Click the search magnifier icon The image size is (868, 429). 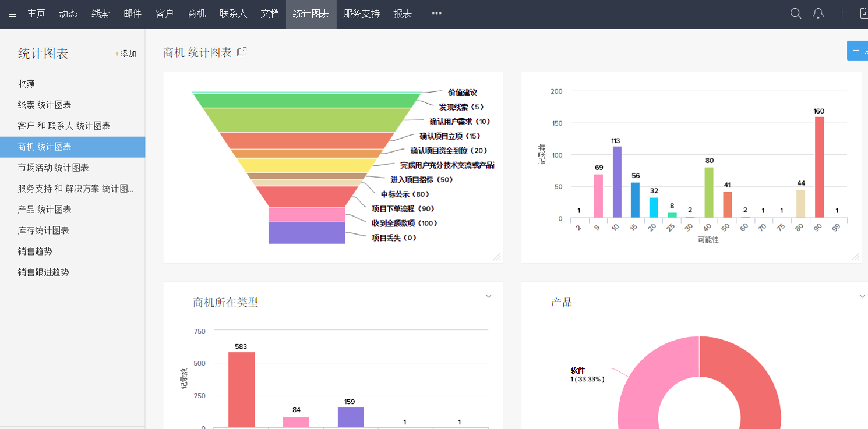pyautogui.click(x=795, y=14)
